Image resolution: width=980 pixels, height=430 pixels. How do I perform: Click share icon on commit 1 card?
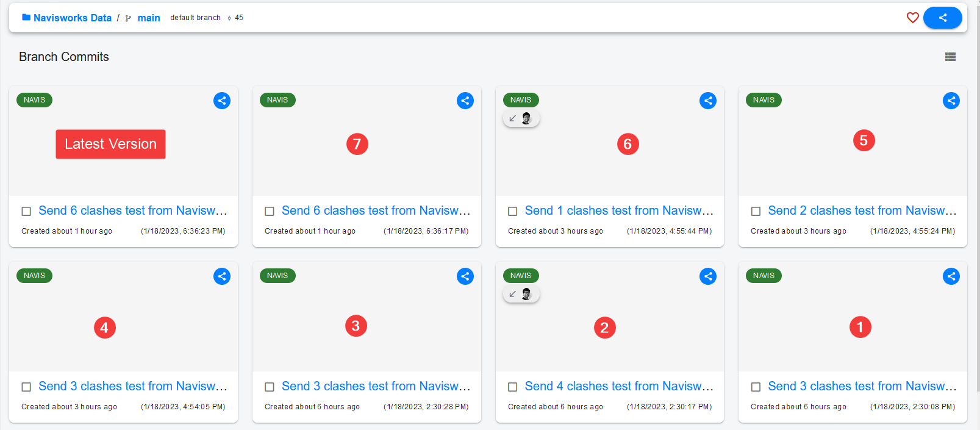(x=951, y=276)
